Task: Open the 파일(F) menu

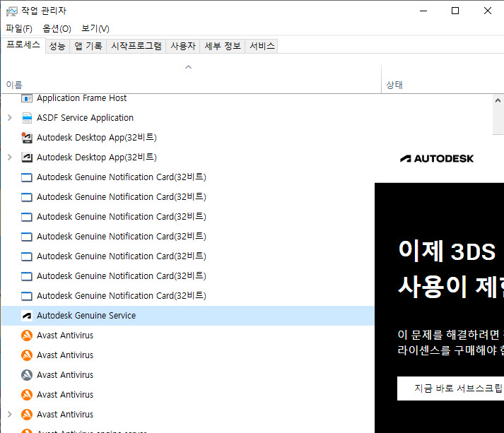Action: 19,28
